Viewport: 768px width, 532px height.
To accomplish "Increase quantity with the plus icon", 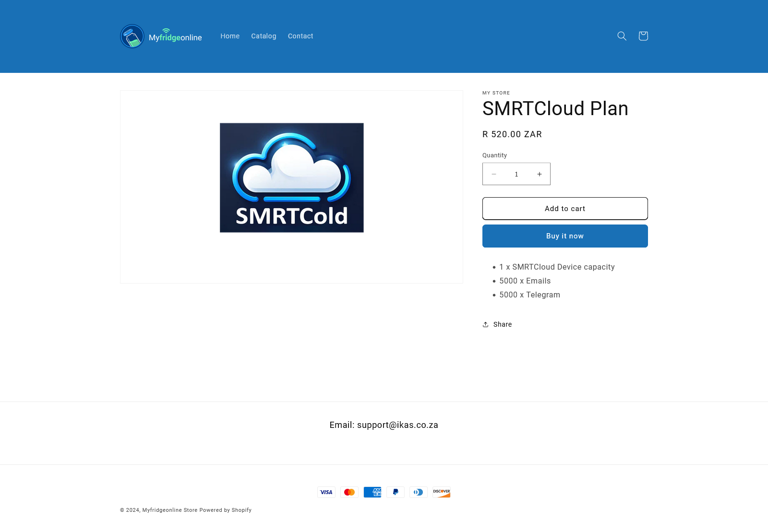I will pos(540,174).
